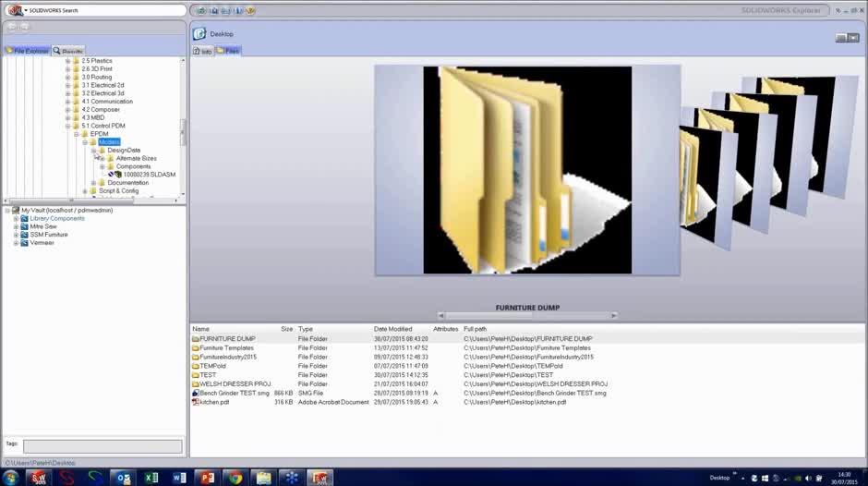Select the WELSH DRESSER PROJ folder row
868x486 pixels.
click(235, 384)
